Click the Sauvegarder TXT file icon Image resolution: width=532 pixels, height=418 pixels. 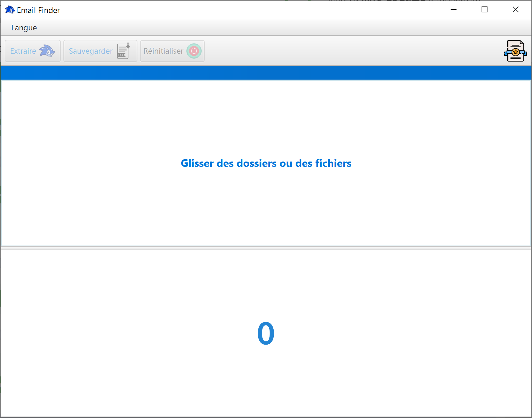pyautogui.click(x=123, y=51)
